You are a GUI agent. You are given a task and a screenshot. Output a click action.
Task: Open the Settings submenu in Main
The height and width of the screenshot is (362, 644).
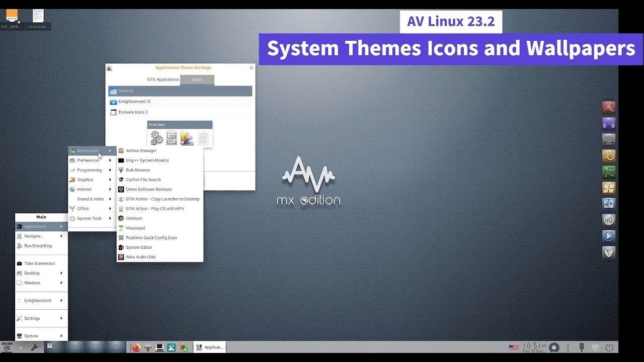pyautogui.click(x=41, y=318)
